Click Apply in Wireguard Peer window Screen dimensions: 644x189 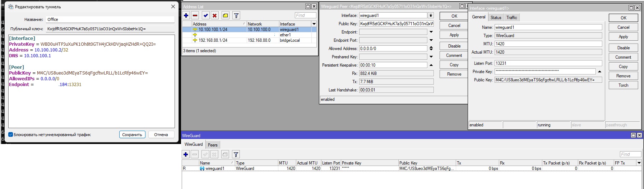point(454,35)
